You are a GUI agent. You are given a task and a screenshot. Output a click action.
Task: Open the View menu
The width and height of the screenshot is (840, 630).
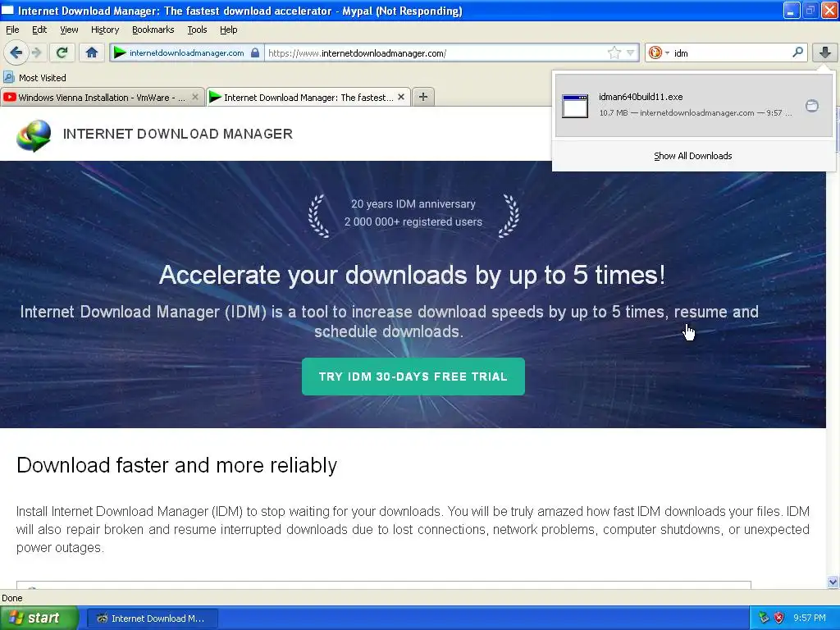[69, 30]
